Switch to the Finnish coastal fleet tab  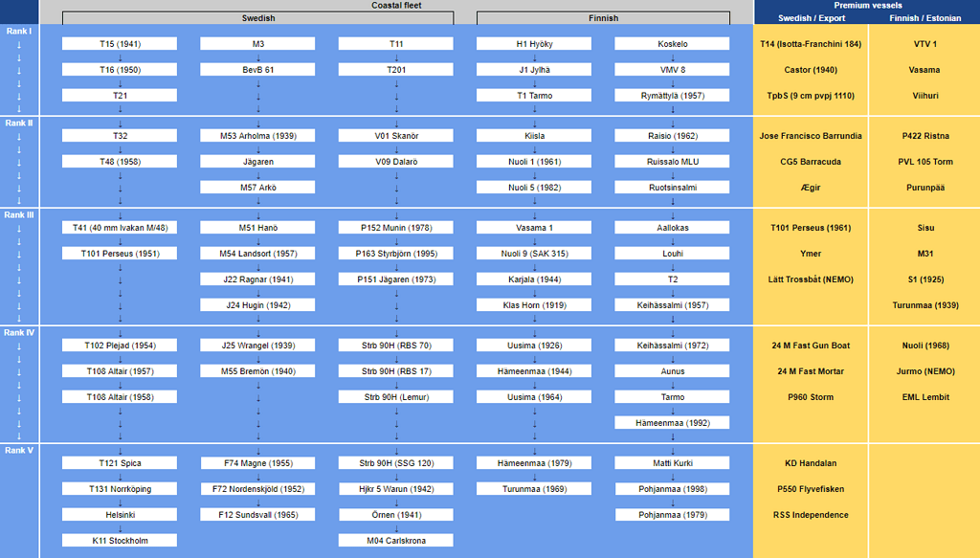coord(602,17)
